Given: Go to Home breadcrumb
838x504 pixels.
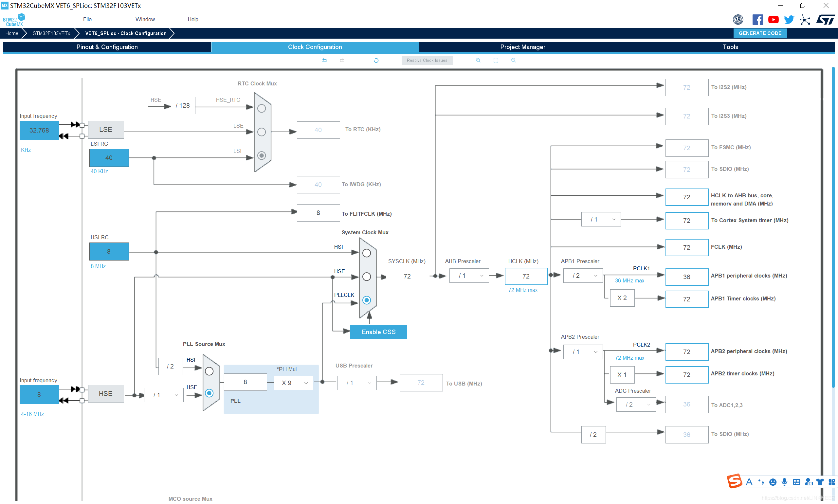Looking at the screenshot, I should tap(11, 33).
